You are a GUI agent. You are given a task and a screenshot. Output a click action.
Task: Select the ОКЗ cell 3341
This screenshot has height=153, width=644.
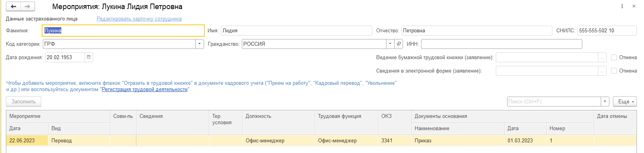394,140
